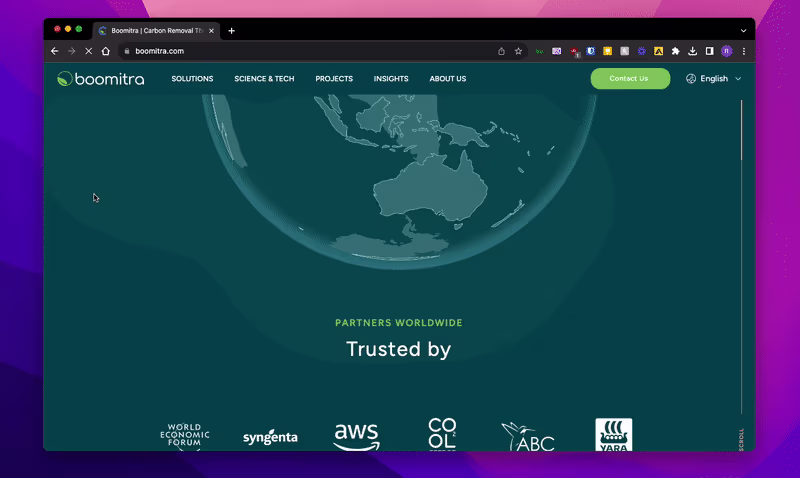Open a new browser tab
The width and height of the screenshot is (800, 478).
pyautogui.click(x=232, y=31)
